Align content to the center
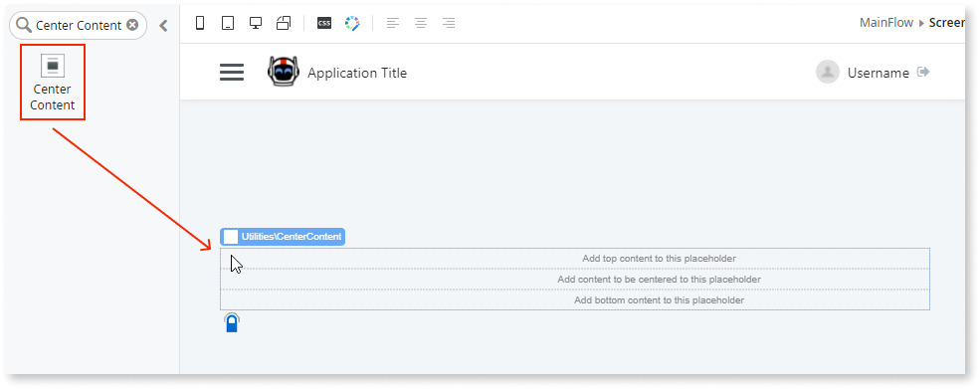 click(x=421, y=24)
